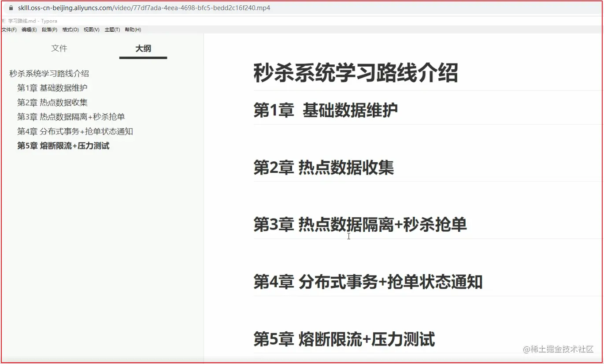Click heading 第2章 热点数据收集 in editor
This screenshot has height=364, width=604.
pos(324,168)
